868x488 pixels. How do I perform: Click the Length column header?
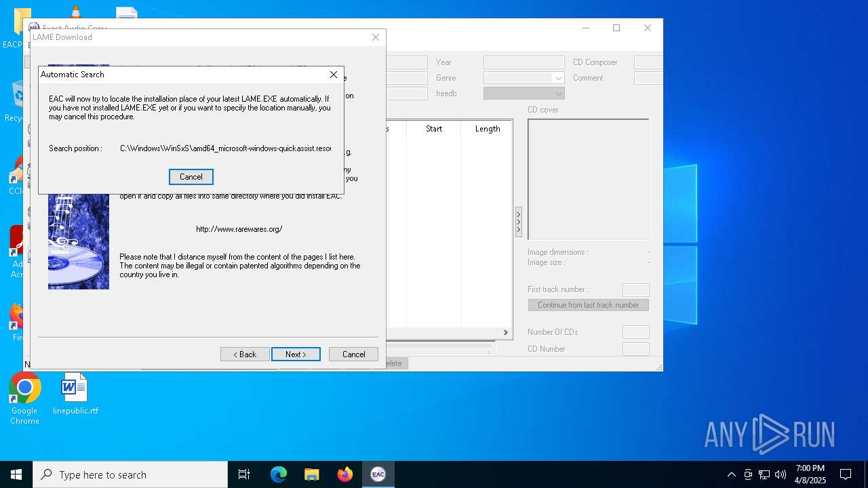(x=487, y=129)
